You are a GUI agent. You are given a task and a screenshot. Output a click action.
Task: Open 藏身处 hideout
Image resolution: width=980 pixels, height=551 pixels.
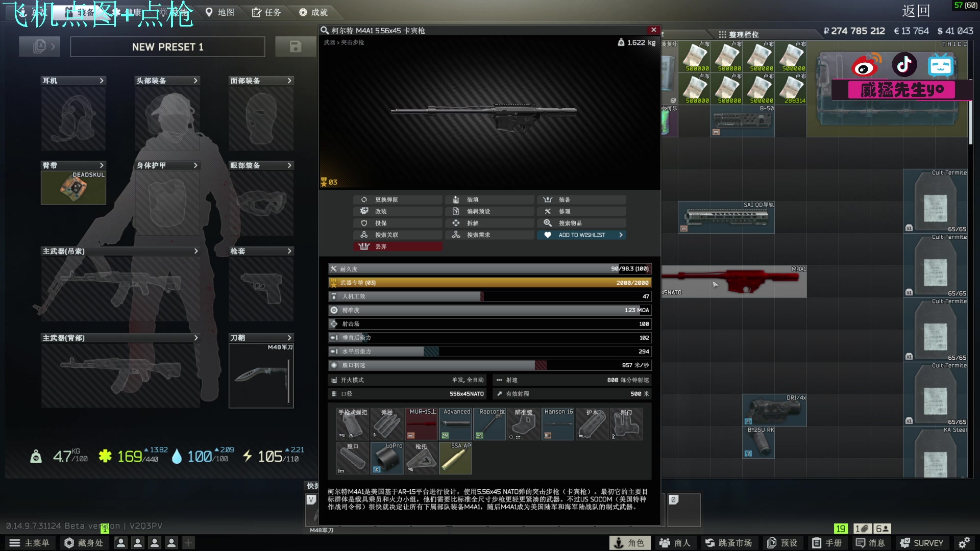tap(84, 543)
